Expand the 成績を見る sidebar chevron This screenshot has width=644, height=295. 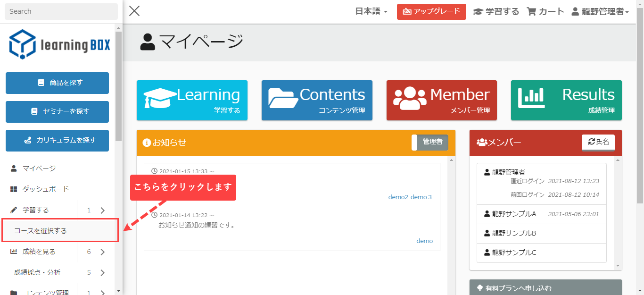coord(103,252)
